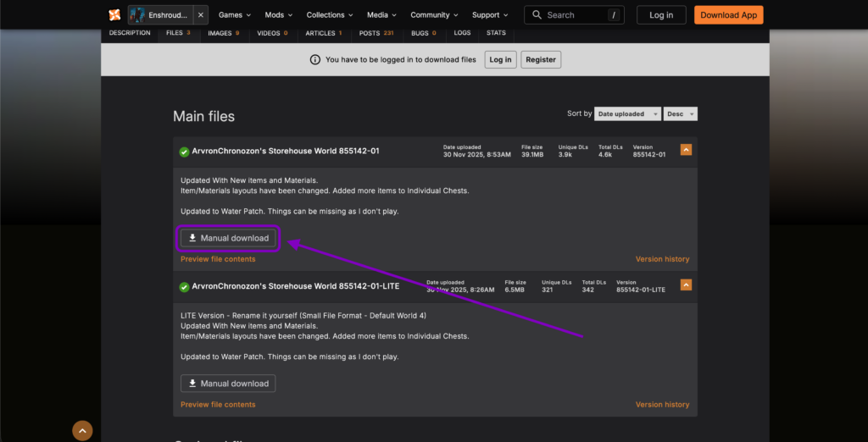Open Version history for 855142-01 file

coord(663,259)
